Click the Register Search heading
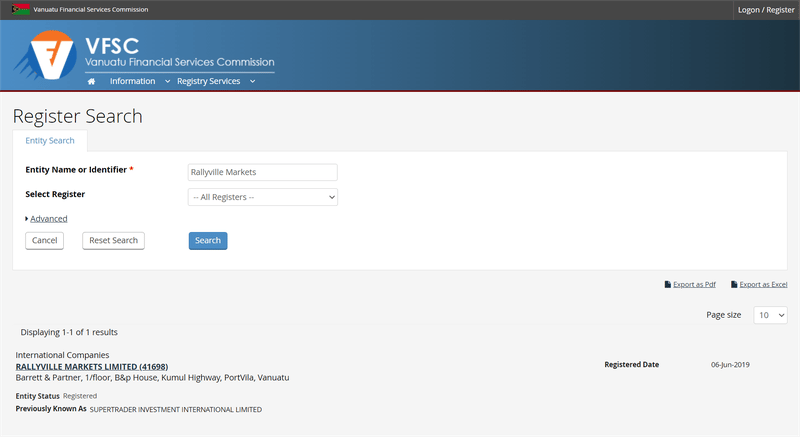This screenshot has width=800, height=437. 78,116
